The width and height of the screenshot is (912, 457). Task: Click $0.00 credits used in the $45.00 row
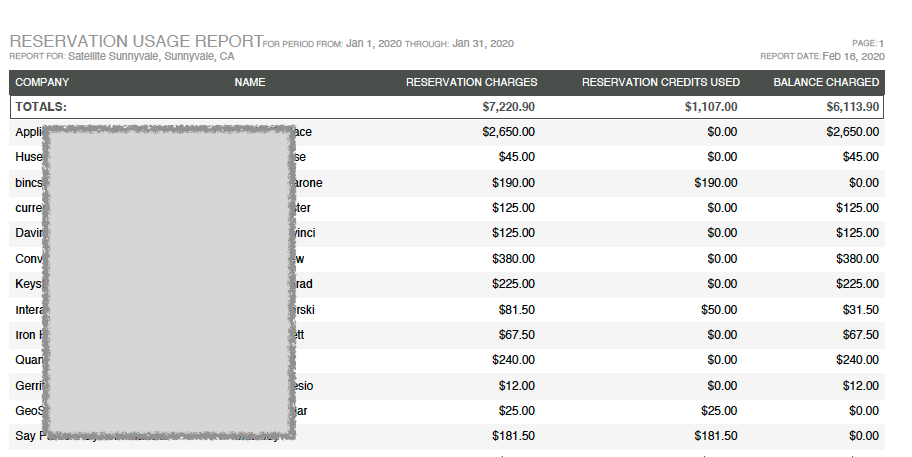(722, 157)
